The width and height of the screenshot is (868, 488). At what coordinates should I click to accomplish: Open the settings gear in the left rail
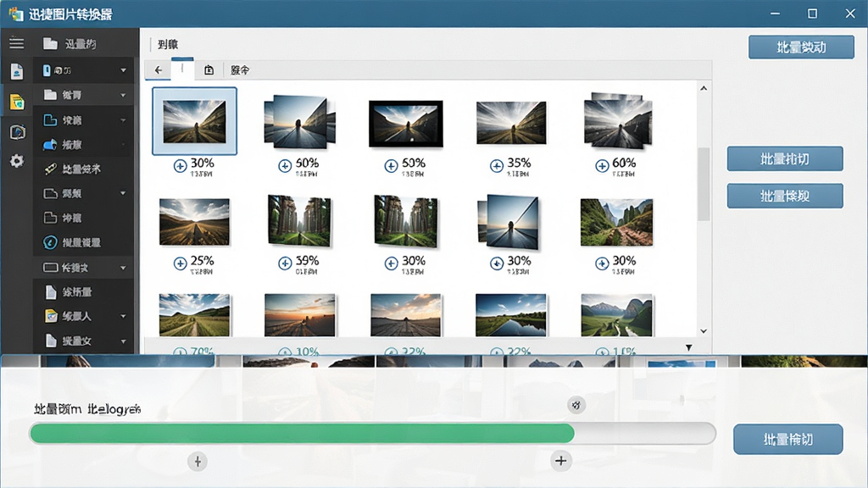[x=17, y=161]
